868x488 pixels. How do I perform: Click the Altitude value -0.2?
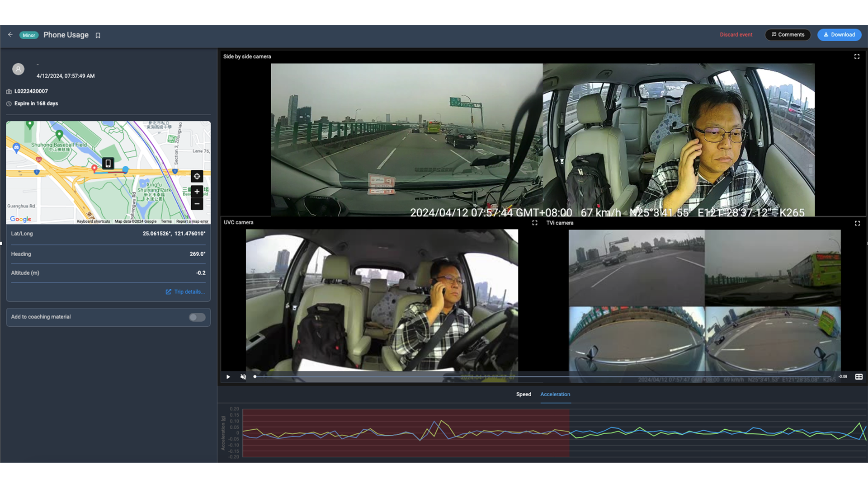[201, 273]
